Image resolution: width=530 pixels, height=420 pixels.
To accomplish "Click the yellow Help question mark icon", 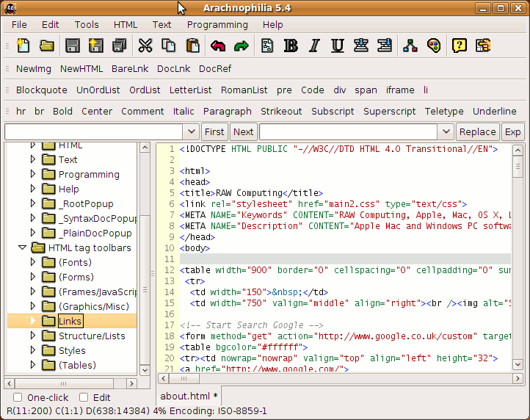I will click(x=459, y=46).
